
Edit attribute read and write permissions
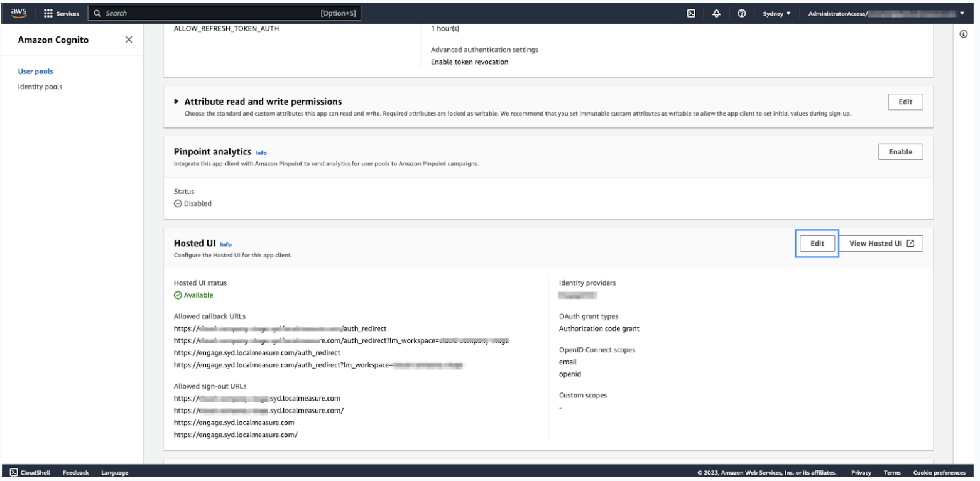(x=905, y=102)
